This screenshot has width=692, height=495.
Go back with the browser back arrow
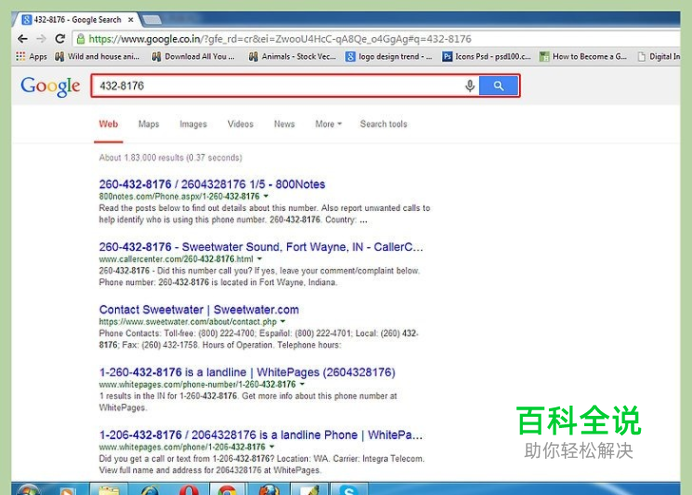pyautogui.click(x=23, y=39)
